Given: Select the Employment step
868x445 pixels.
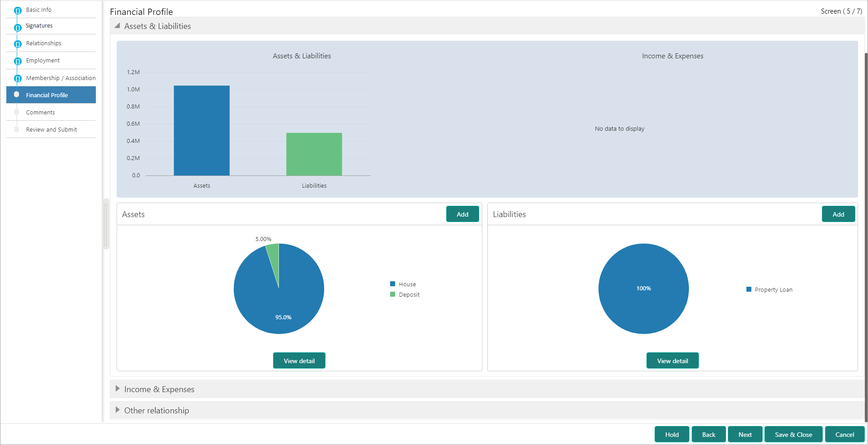Looking at the screenshot, I should coord(42,60).
